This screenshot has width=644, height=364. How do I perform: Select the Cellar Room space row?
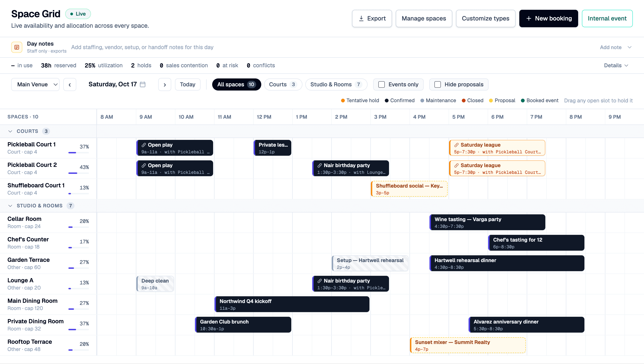click(48, 222)
